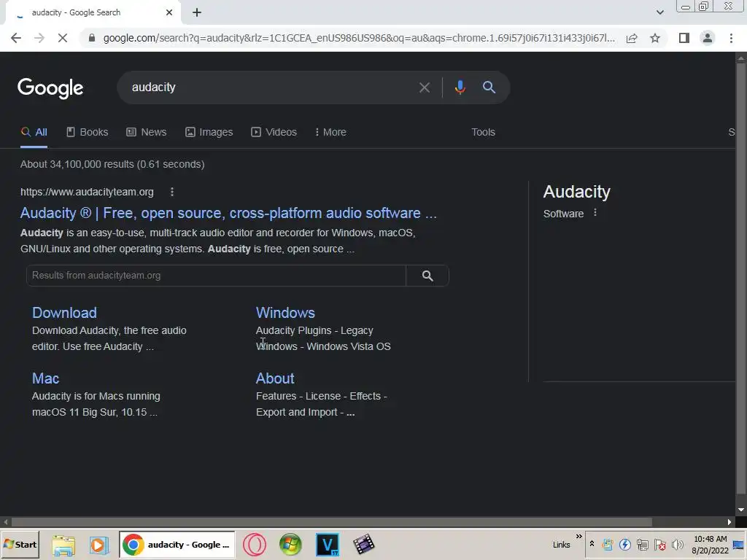Open the Windows sitelink
747x560 pixels.
point(285,313)
